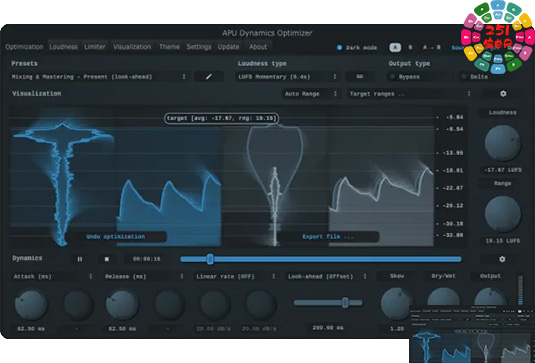Click the 00:00:16 time display
The width and height of the screenshot is (535, 363).
pyautogui.click(x=146, y=259)
